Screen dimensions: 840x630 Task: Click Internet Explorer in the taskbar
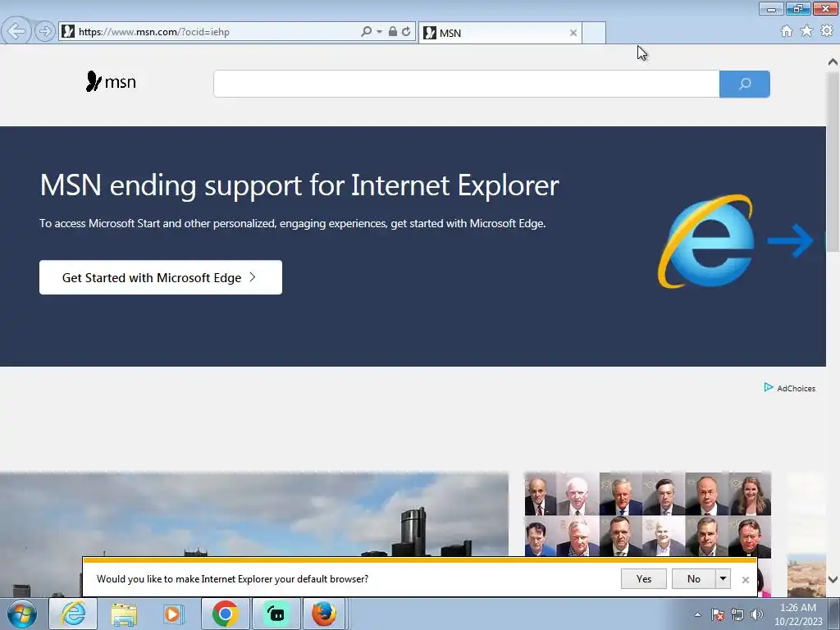(73, 614)
